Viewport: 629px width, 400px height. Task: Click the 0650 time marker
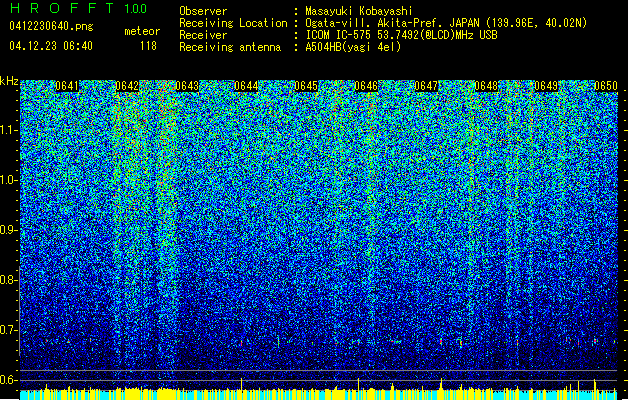tap(606, 86)
